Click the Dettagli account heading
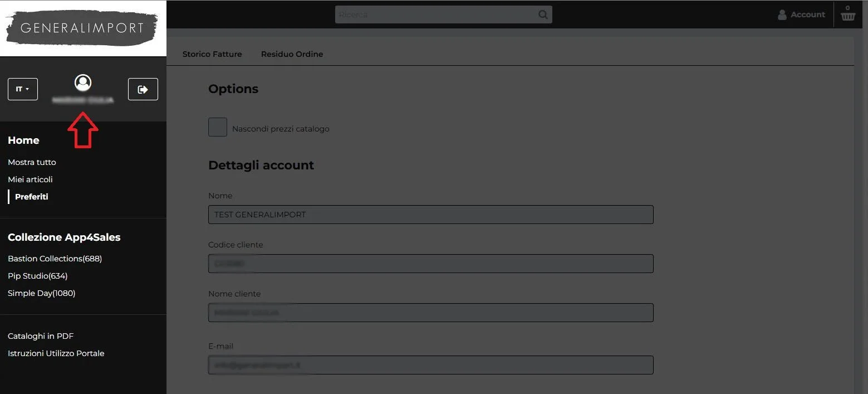Screen dimensions: 868x394 (261, 165)
